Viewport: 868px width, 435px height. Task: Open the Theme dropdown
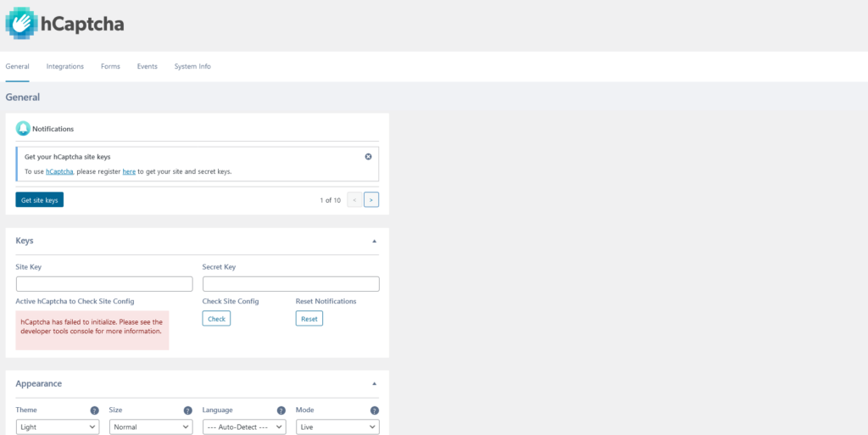58,427
